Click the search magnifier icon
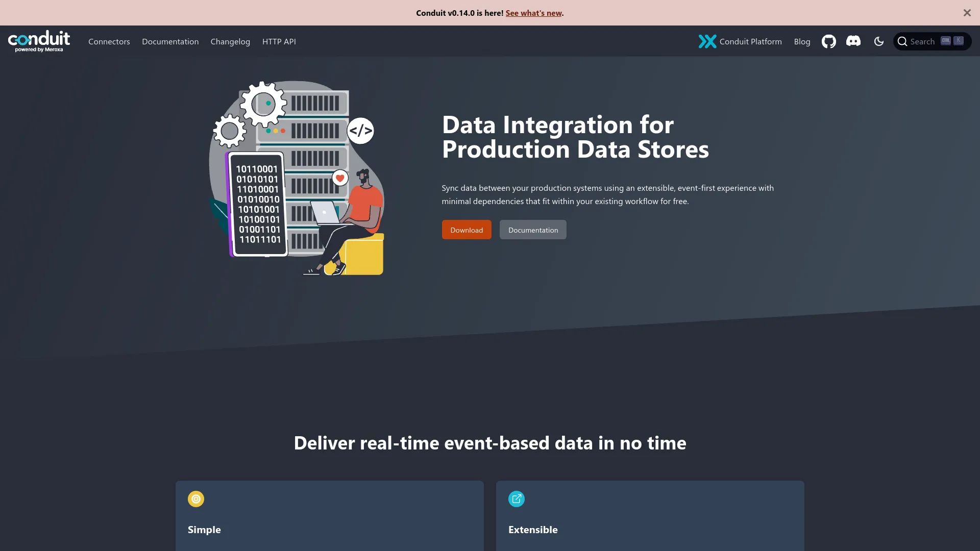Image resolution: width=980 pixels, height=551 pixels. tap(902, 41)
